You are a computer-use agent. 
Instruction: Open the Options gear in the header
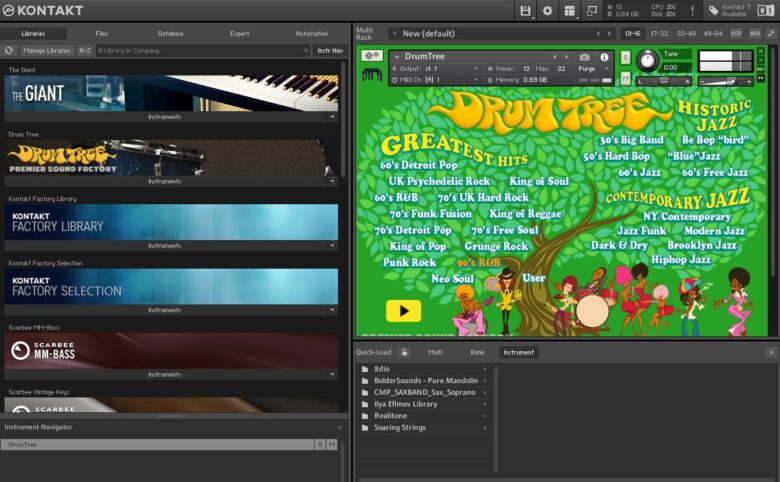547,10
